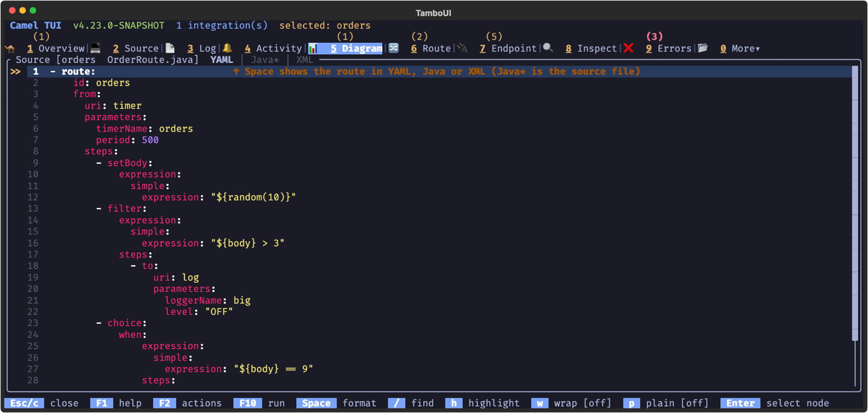Click the h highlight shortcut

tap(482, 403)
